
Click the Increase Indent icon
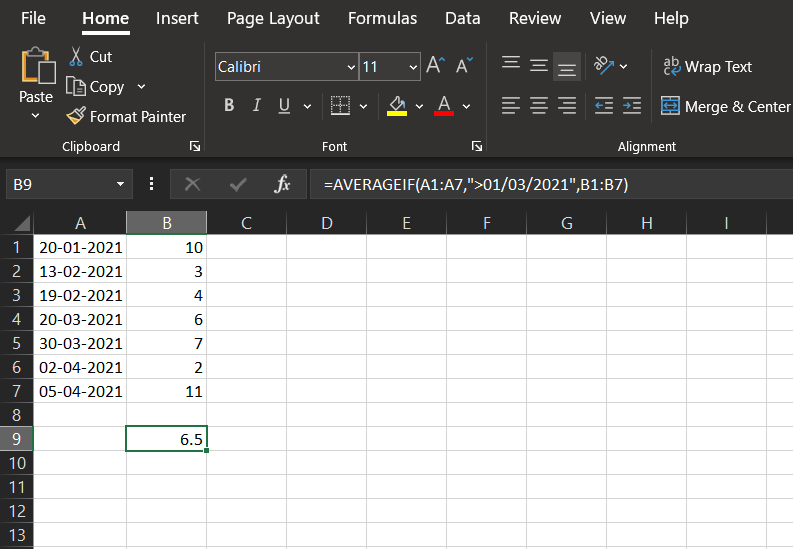pos(632,106)
